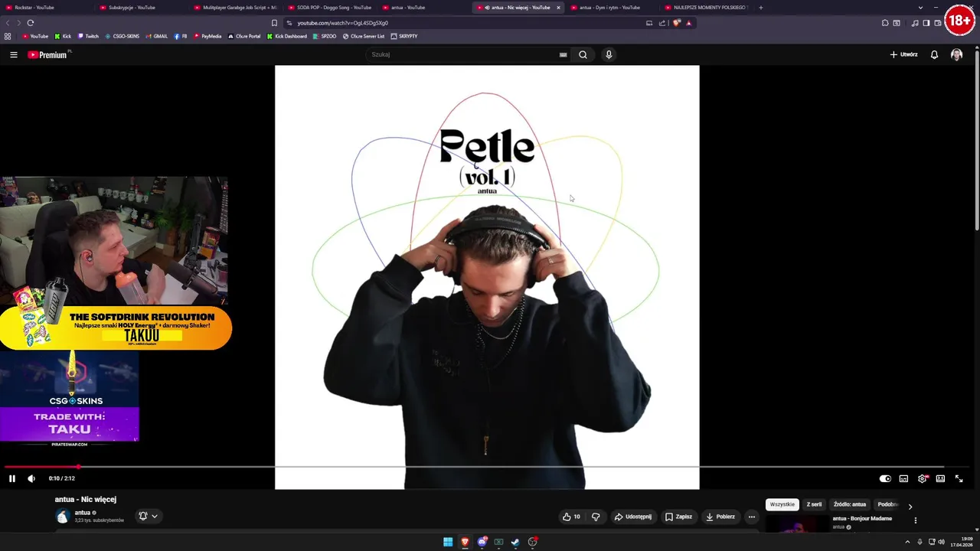The height and width of the screenshot is (551, 980).
Task: Mute the video volume
Action: 31,478
